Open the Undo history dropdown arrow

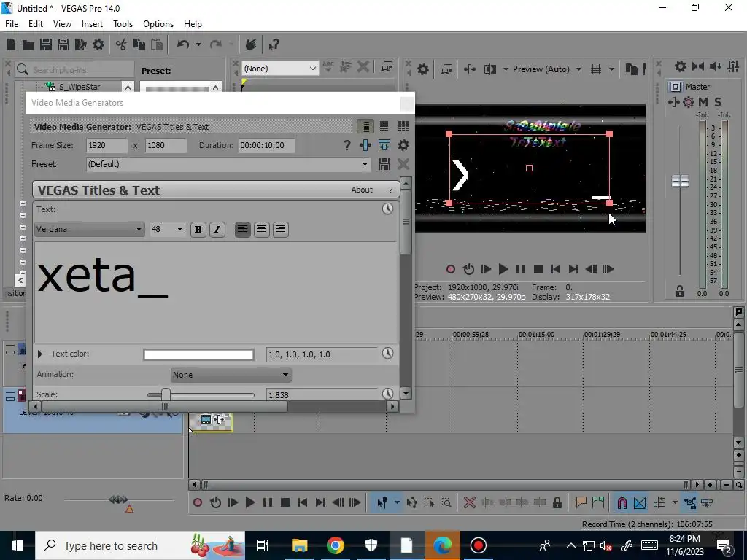click(x=198, y=44)
